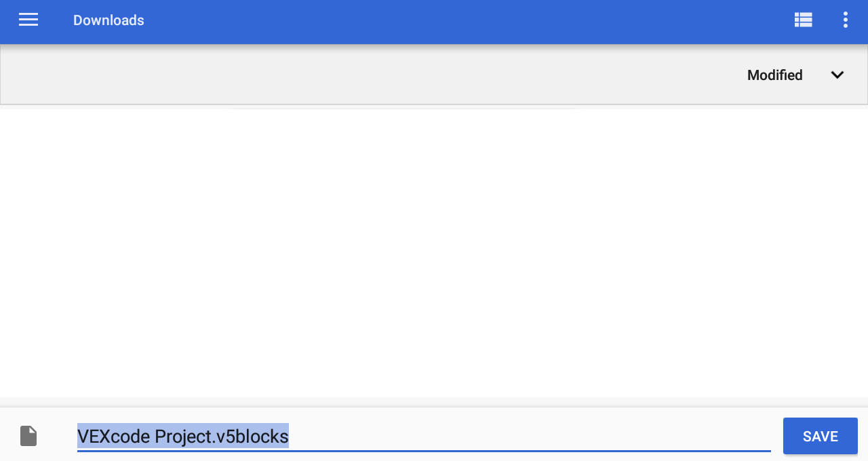Select the Modified sort label
The height and width of the screenshot is (461, 868).
pyautogui.click(x=774, y=75)
